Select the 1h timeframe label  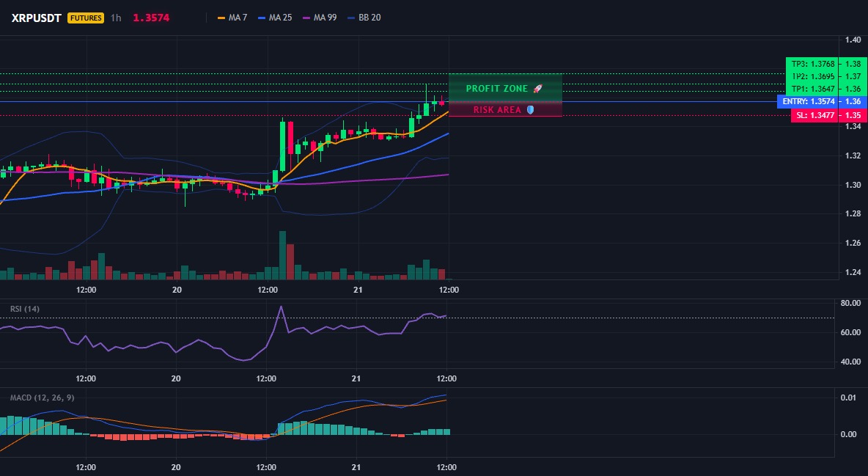click(x=116, y=18)
